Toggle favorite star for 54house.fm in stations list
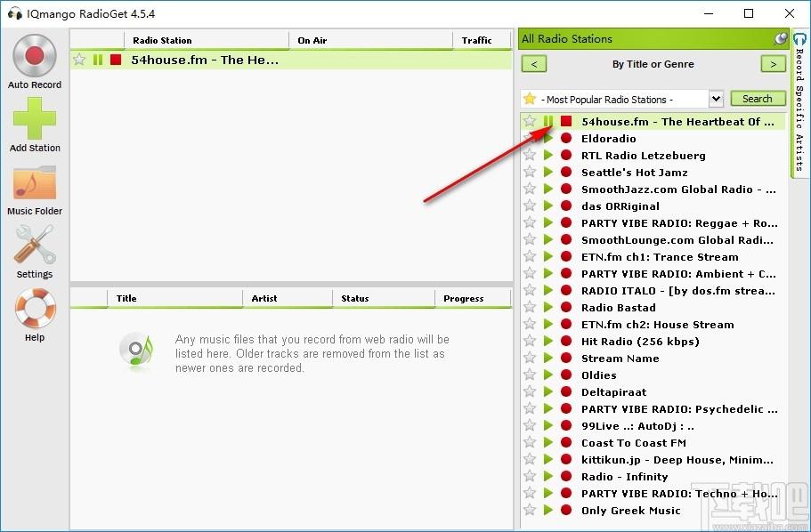 click(x=530, y=121)
